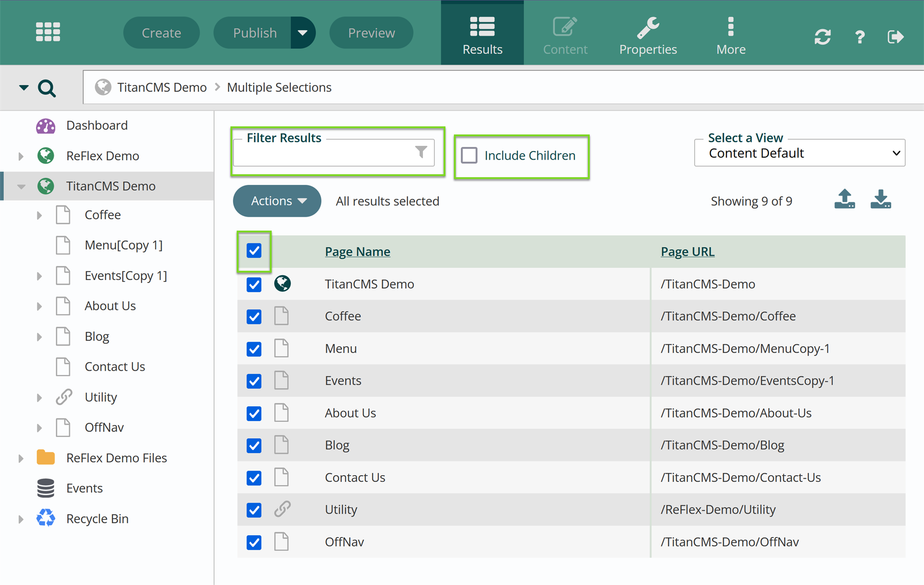
Task: Click the Utility link icon in tree
Action: [64, 397]
